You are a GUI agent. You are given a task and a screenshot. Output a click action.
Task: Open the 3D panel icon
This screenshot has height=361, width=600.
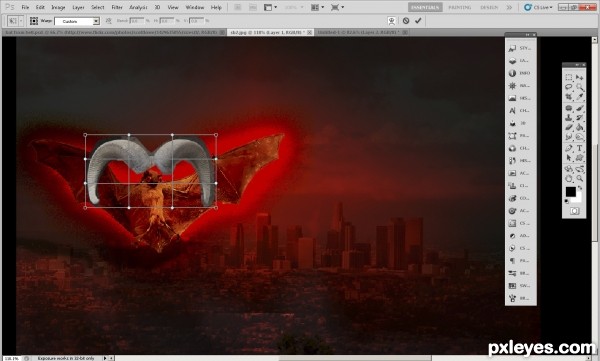pos(512,123)
